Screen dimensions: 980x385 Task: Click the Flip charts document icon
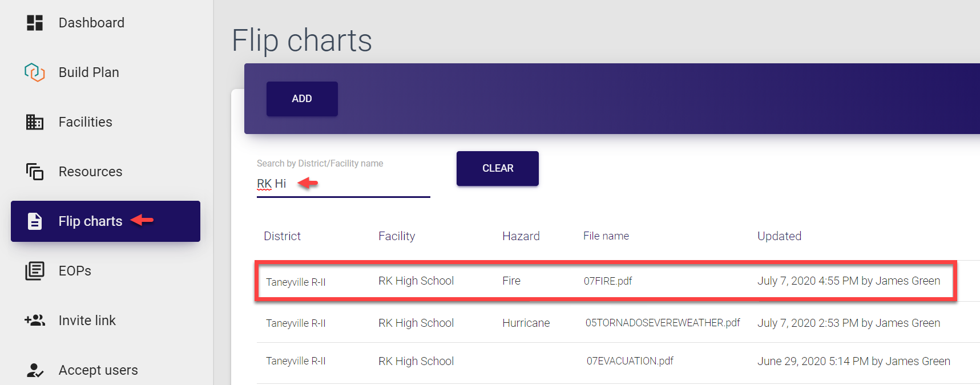[35, 221]
